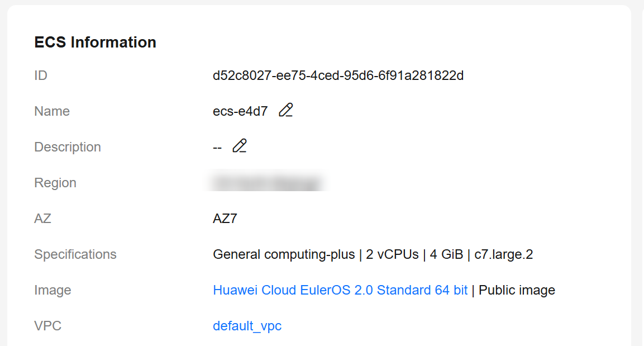Click the ECS Information heading
This screenshot has width=644, height=346.
pyautogui.click(x=96, y=42)
